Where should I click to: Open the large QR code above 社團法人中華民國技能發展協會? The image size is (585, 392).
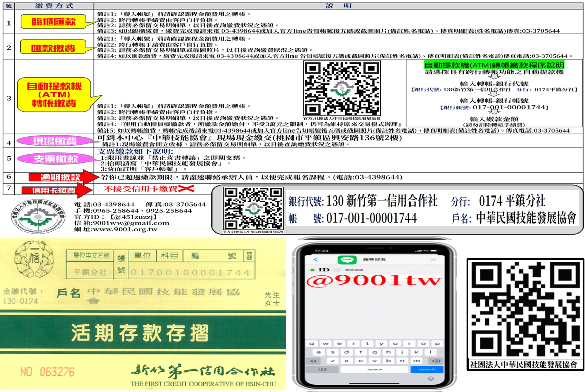pos(525,309)
